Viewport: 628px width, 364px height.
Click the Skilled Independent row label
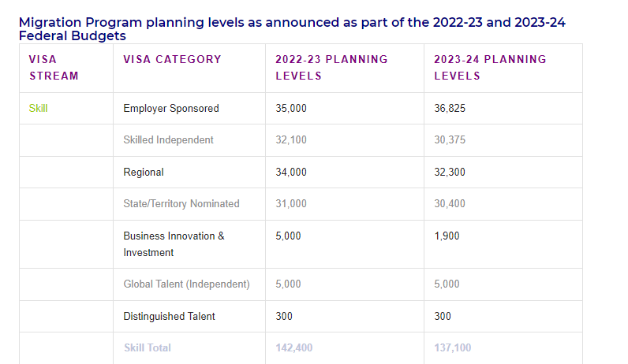point(168,140)
